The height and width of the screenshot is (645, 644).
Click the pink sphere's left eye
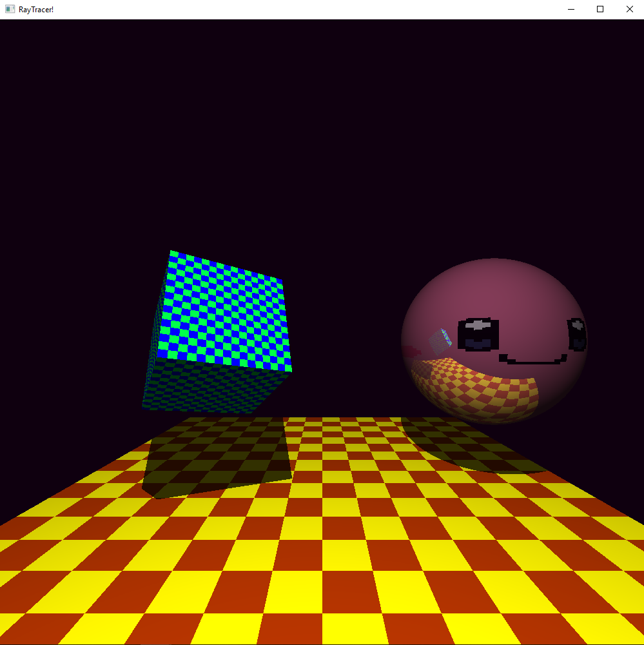click(478, 334)
